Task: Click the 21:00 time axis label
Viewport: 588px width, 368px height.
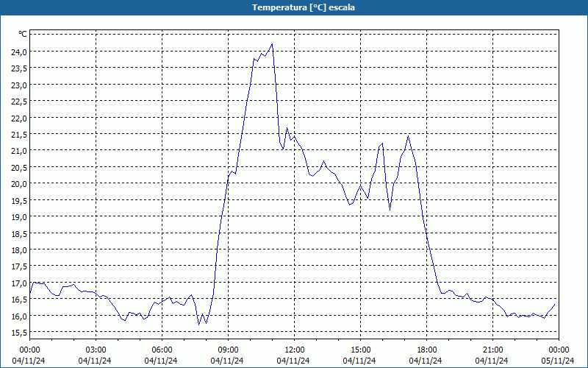Action: tap(492, 350)
